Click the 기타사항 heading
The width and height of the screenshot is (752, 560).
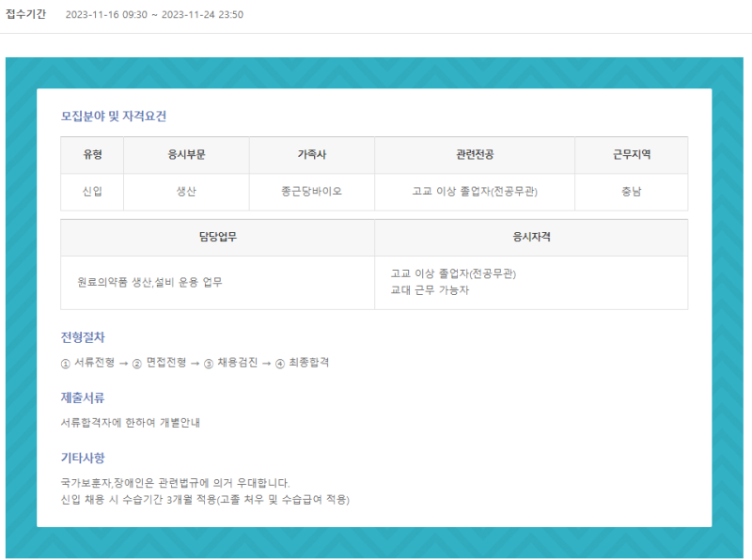point(83,458)
